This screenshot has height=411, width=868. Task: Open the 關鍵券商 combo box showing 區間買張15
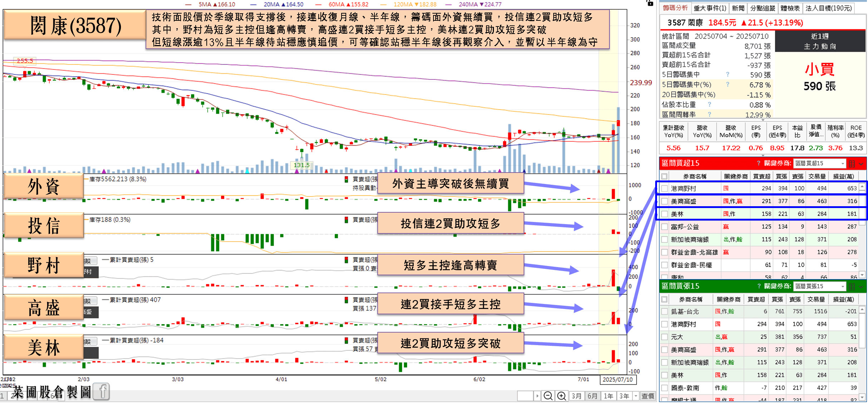(820, 286)
